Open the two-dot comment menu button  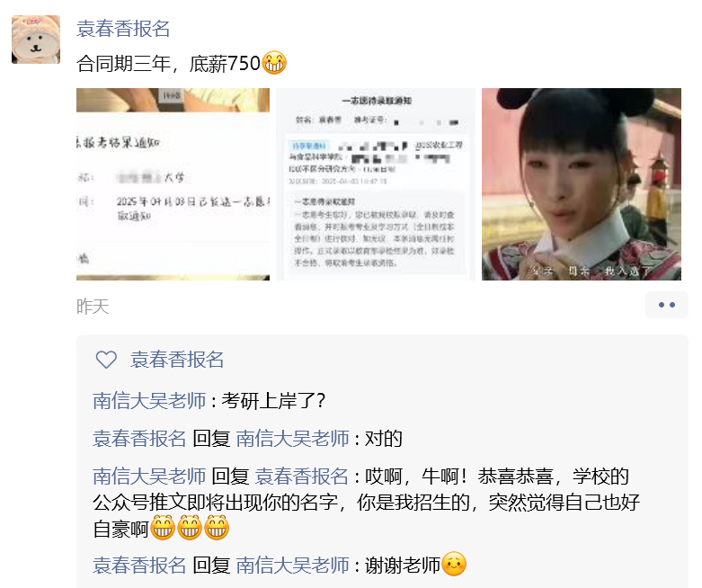click(667, 305)
